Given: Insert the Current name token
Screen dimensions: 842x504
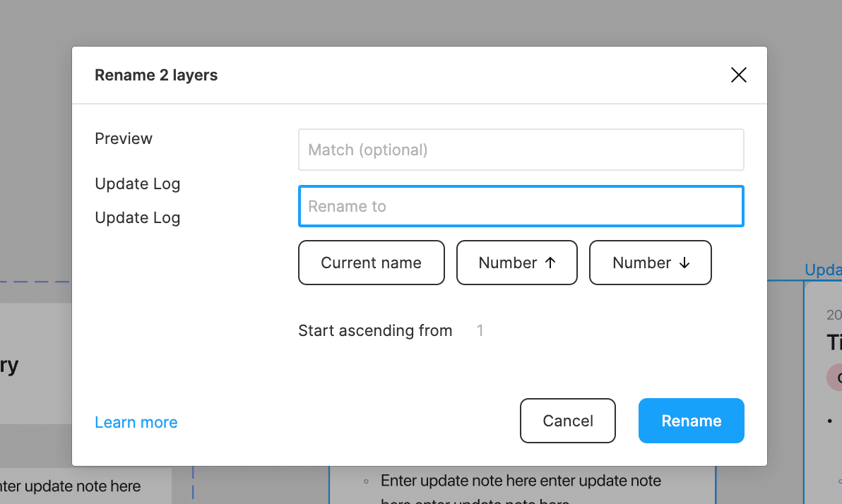Looking at the screenshot, I should coord(371,263).
